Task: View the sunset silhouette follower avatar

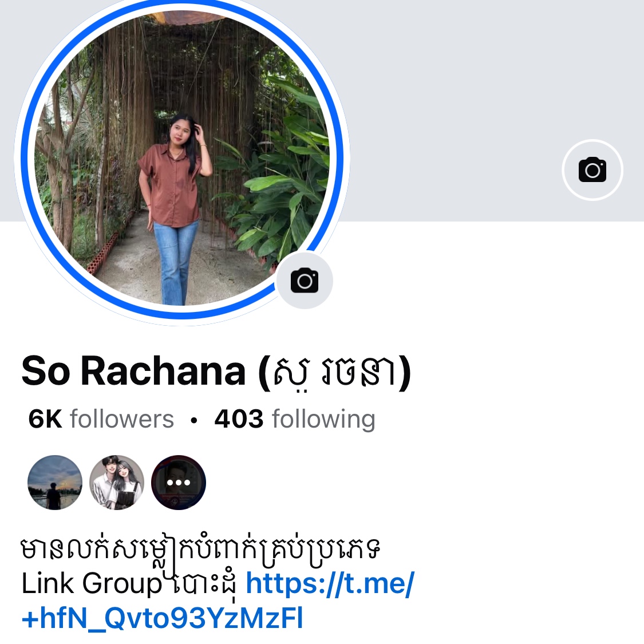Action: (x=54, y=482)
